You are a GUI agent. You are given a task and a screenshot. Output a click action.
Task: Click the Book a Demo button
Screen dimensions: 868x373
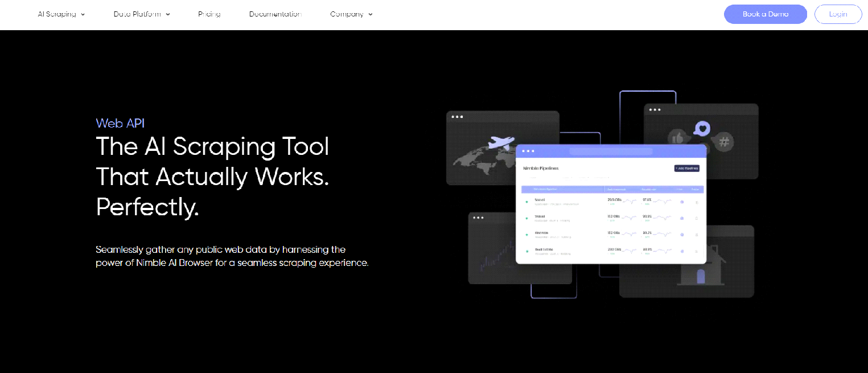[x=766, y=14]
